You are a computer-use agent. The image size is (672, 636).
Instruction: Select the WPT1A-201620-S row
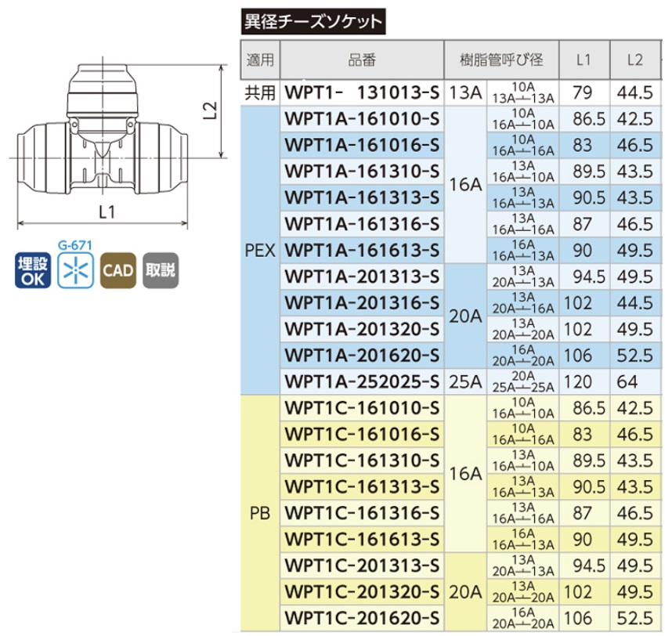(362, 356)
